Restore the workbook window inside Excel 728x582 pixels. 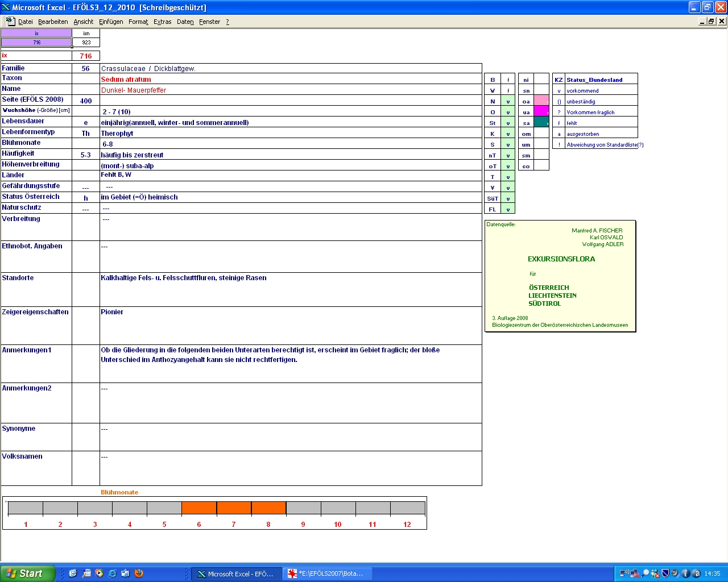click(x=712, y=21)
